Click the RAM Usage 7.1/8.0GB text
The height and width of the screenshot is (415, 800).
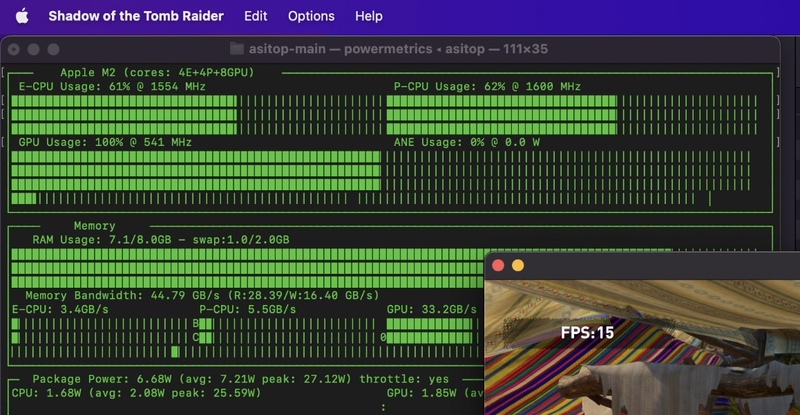(161, 239)
